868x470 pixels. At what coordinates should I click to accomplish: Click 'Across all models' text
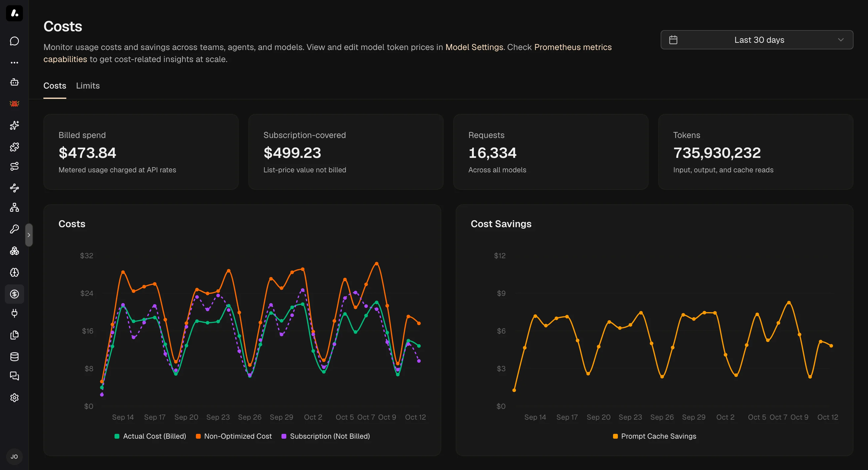coord(497,170)
